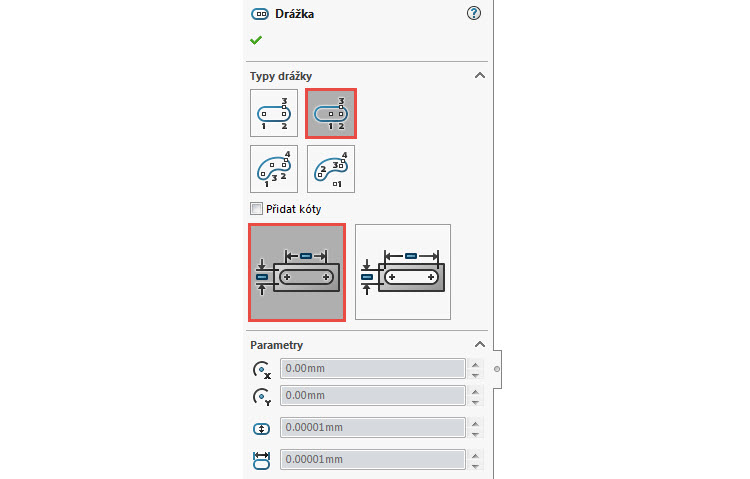Open help with the question mark icon
This screenshot has width=750, height=479.
click(474, 13)
